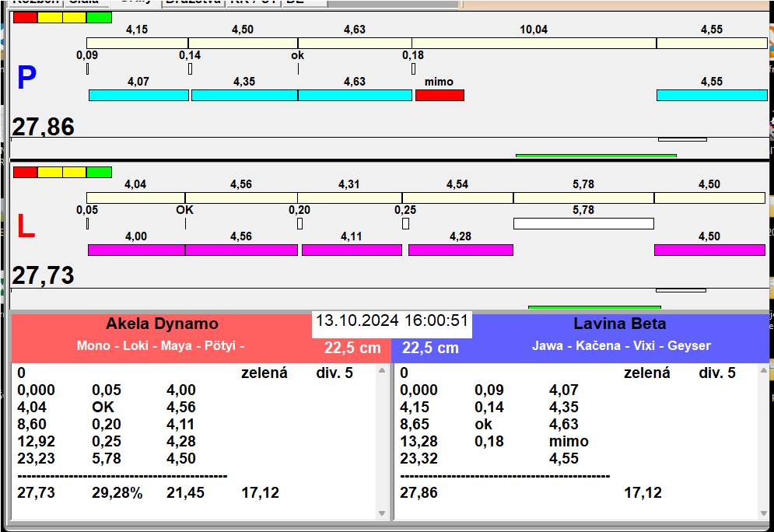Viewport: 774px width, 532px height.
Task: Click the 13.10.2024 16:00:51 timestamp
Action: tap(392, 321)
